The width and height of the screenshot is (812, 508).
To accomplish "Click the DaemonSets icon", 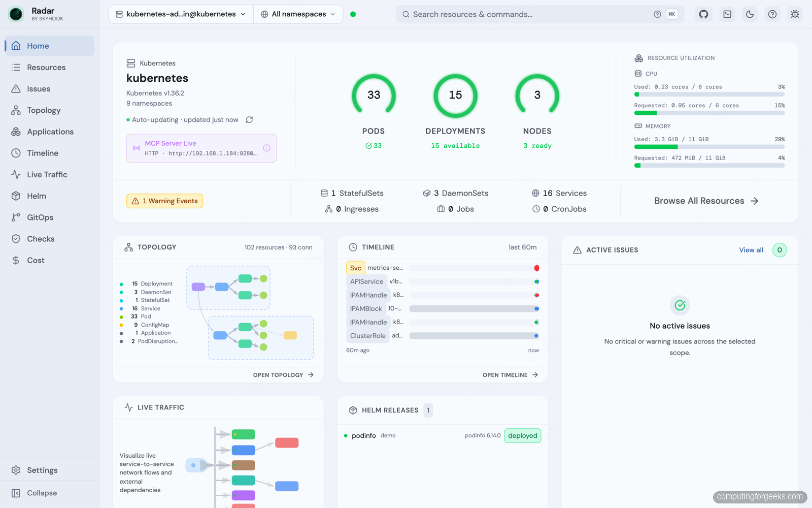I will tap(427, 193).
